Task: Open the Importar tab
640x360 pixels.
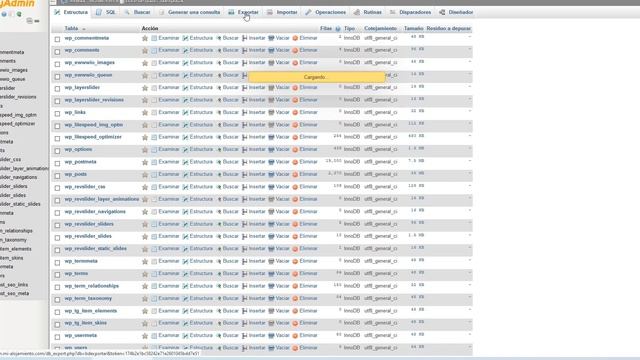Action: [282, 12]
